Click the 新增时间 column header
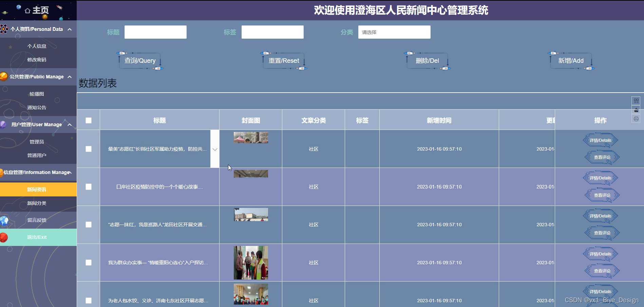644x307 pixels. pyautogui.click(x=439, y=120)
